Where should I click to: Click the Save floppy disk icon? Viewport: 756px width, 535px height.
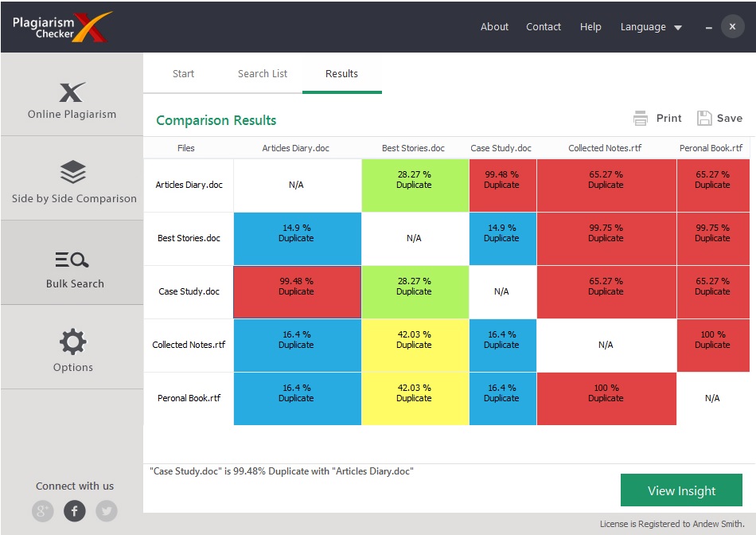(x=704, y=118)
